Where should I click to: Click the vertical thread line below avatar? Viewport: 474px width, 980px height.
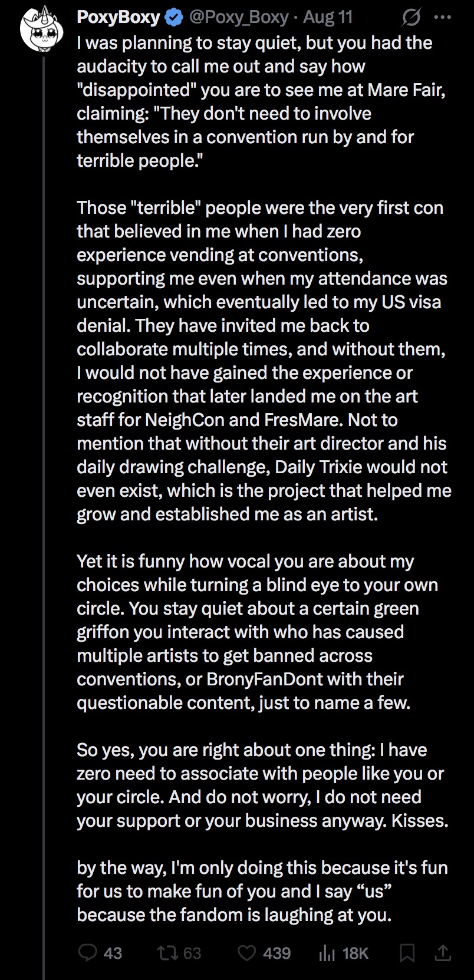click(x=44, y=519)
